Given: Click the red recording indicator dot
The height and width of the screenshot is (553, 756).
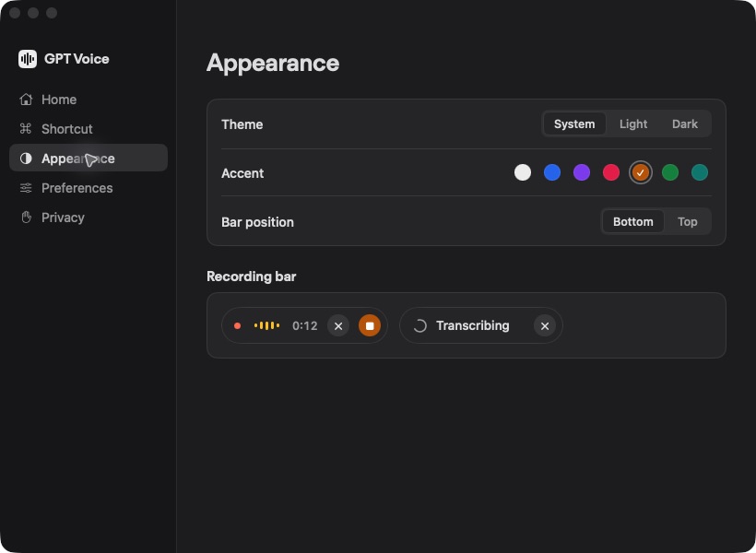Looking at the screenshot, I should [237, 326].
